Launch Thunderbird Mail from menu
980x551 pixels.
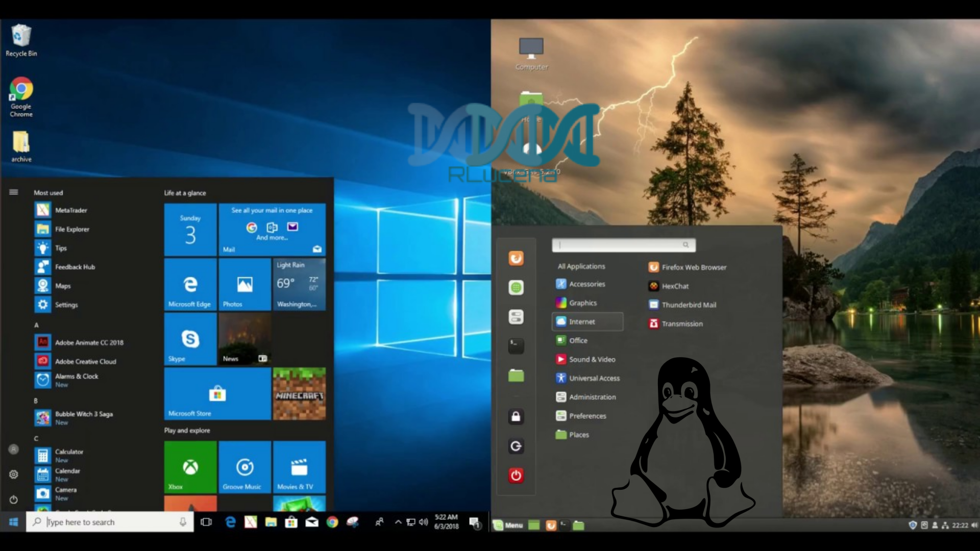pyautogui.click(x=682, y=305)
